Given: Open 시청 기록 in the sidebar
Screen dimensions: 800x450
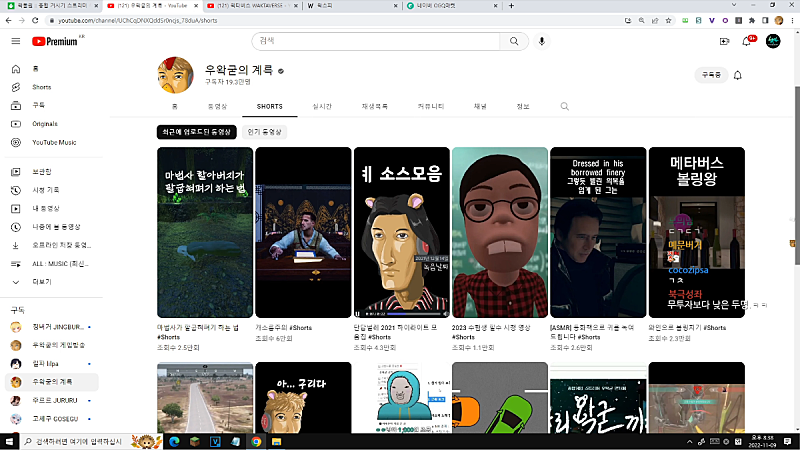Looking at the screenshot, I should [x=46, y=190].
